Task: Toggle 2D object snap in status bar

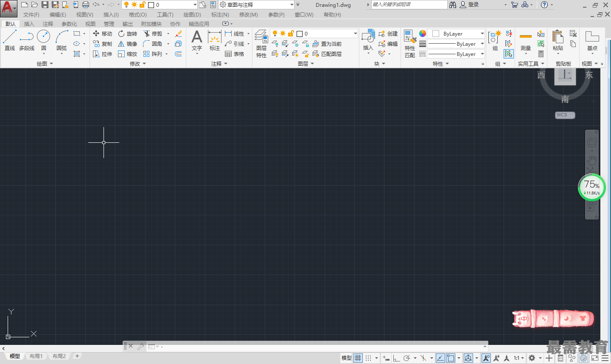Action: tap(451, 358)
